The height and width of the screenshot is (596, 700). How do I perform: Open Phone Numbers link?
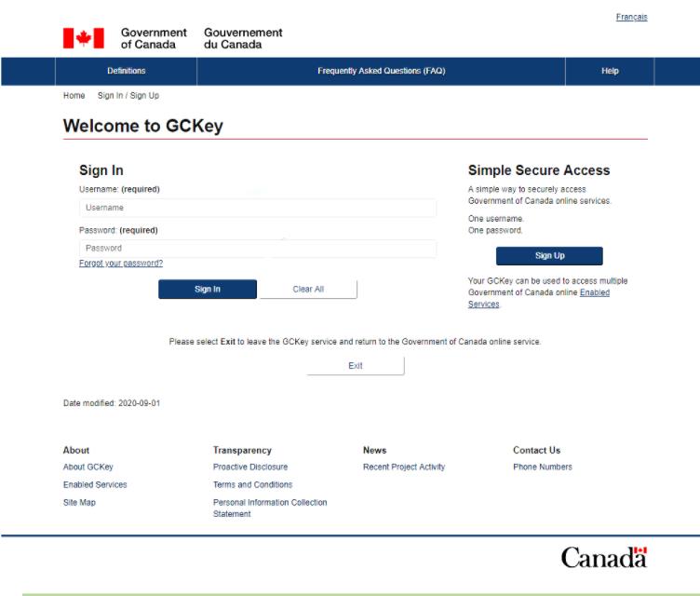[x=543, y=467]
